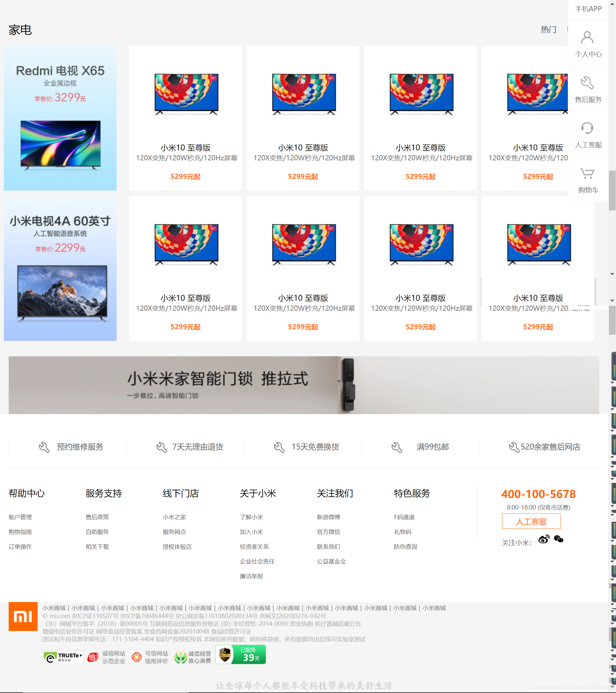Select the 热门 navigation item

548,30
